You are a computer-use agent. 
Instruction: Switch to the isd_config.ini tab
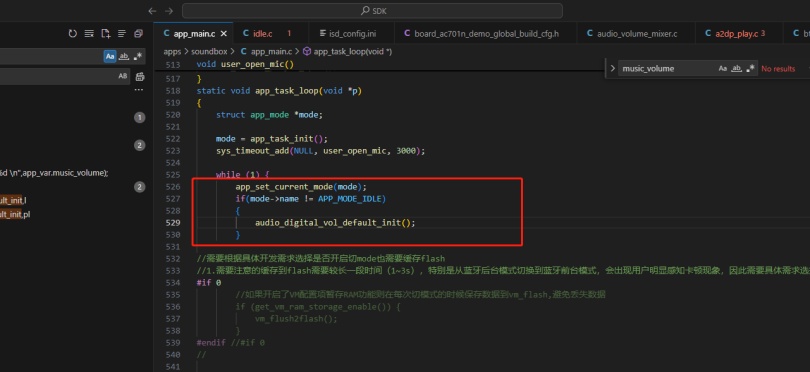coord(353,34)
